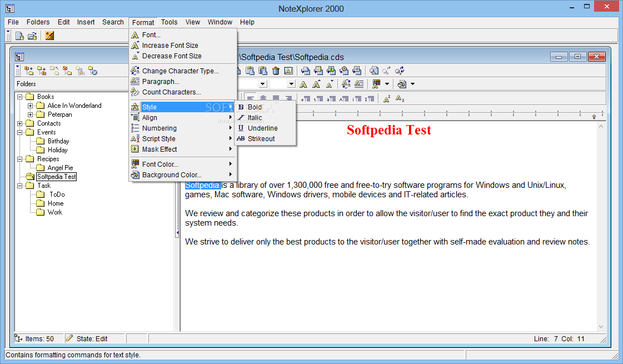Click the rename folder icon
The width and height of the screenshot is (623, 364).
pyautogui.click(x=80, y=71)
